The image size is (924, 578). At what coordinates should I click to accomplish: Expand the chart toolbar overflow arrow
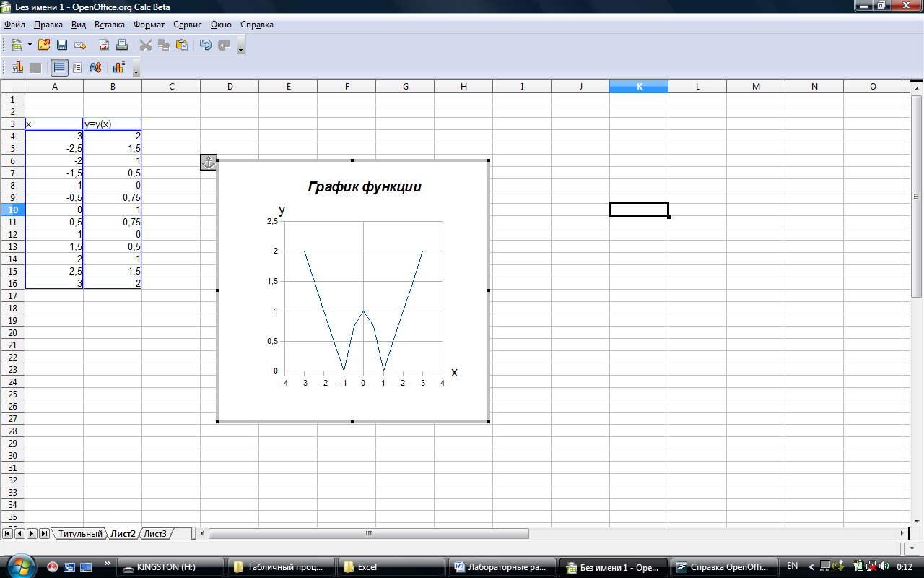coord(136,69)
